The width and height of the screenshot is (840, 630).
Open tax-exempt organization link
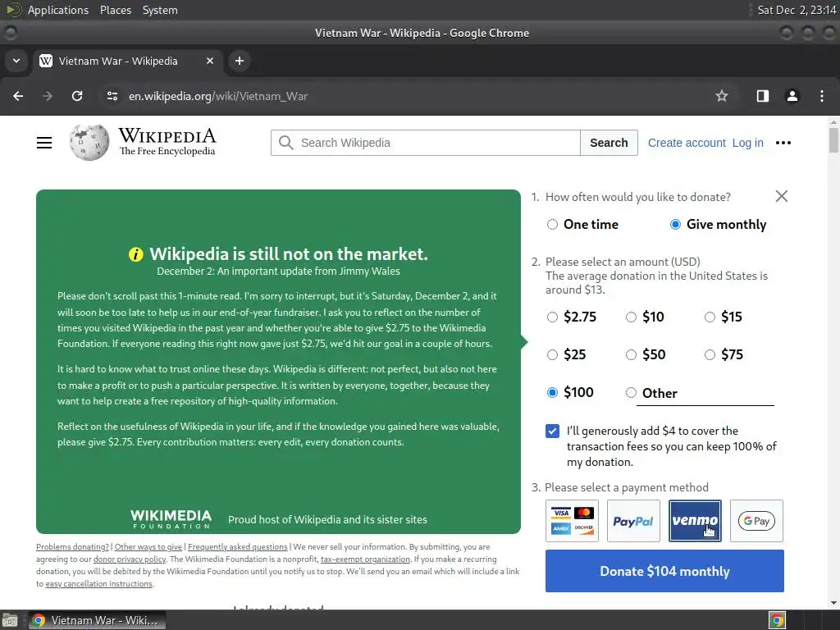365,559
